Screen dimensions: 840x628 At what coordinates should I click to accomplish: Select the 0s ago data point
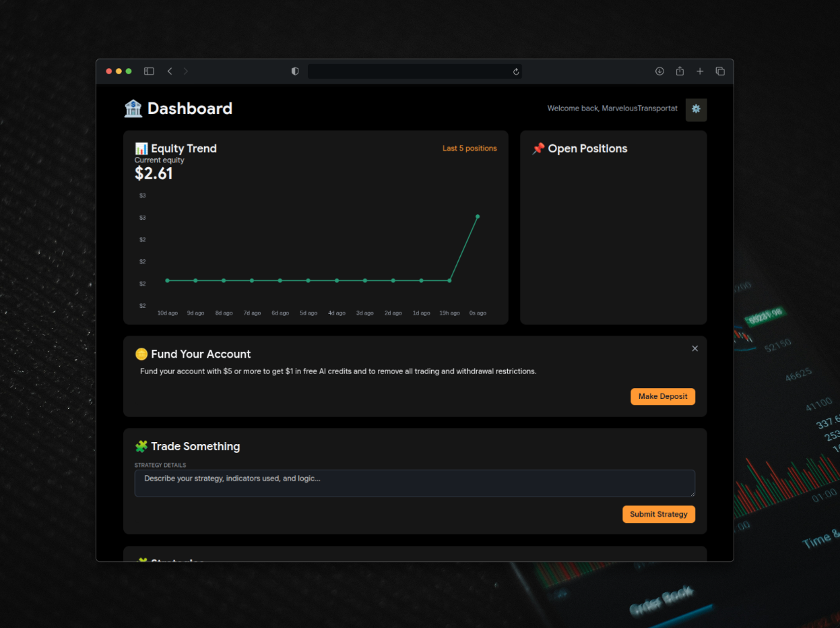coord(478,216)
